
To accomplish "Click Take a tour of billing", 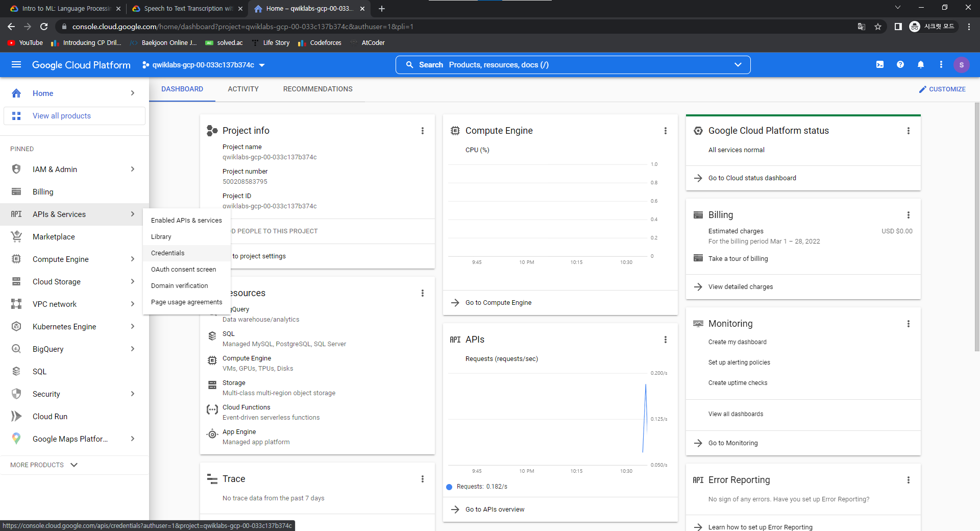I will (738, 259).
